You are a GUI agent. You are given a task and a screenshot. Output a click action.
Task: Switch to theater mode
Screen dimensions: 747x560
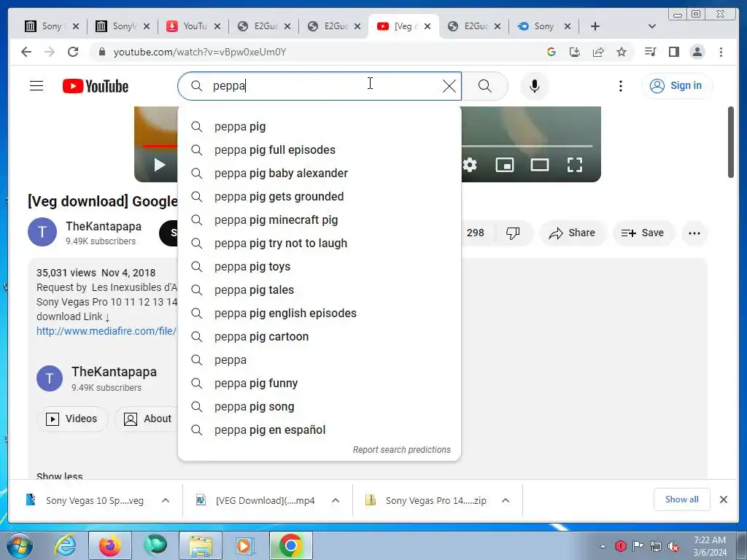tap(539, 165)
